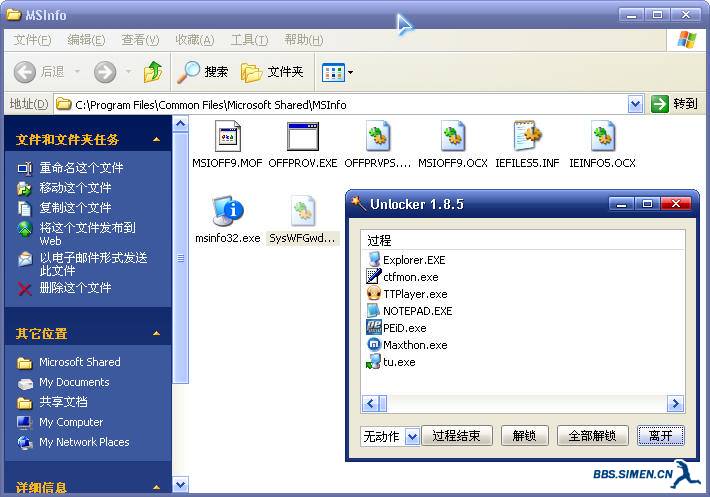Click the Forward arrow icon
Screen dimensions: 710x497
tap(105, 72)
